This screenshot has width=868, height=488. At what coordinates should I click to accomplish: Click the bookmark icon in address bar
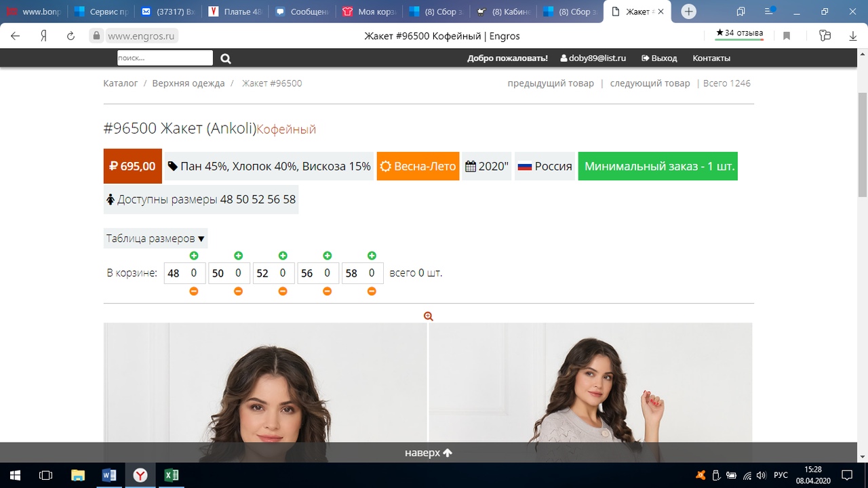click(787, 36)
